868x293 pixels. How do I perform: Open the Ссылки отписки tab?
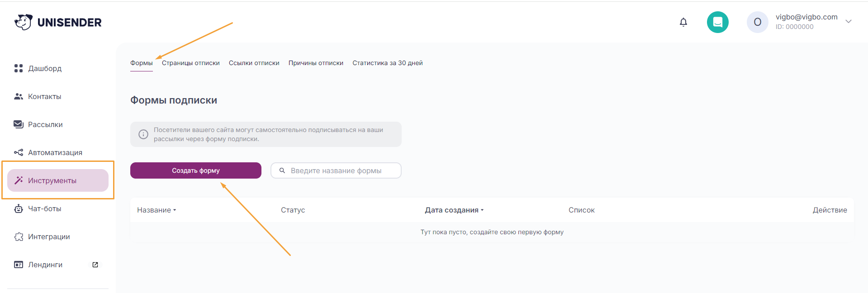(254, 63)
